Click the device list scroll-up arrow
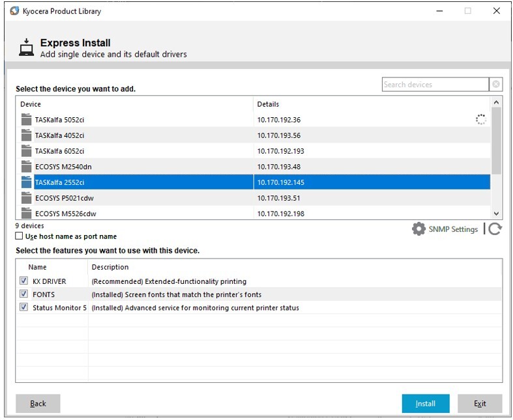The height and width of the screenshot is (420, 513). [x=496, y=102]
